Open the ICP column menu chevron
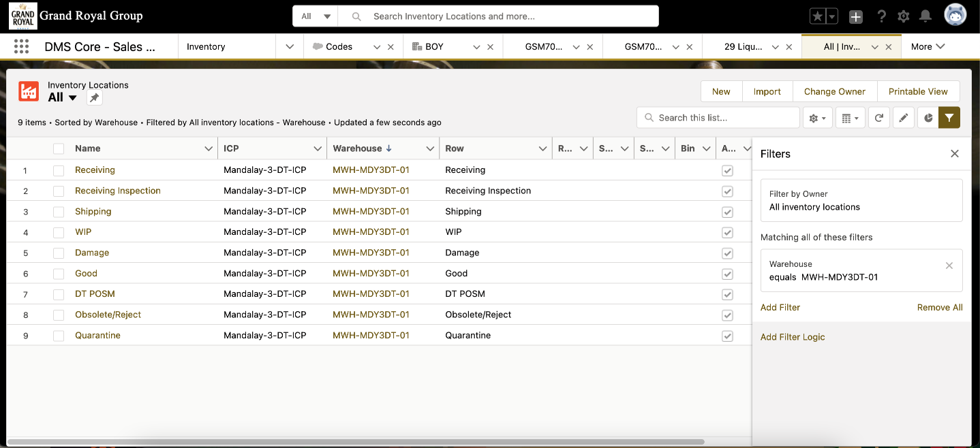Viewport: 980px width, 448px height. click(x=318, y=148)
